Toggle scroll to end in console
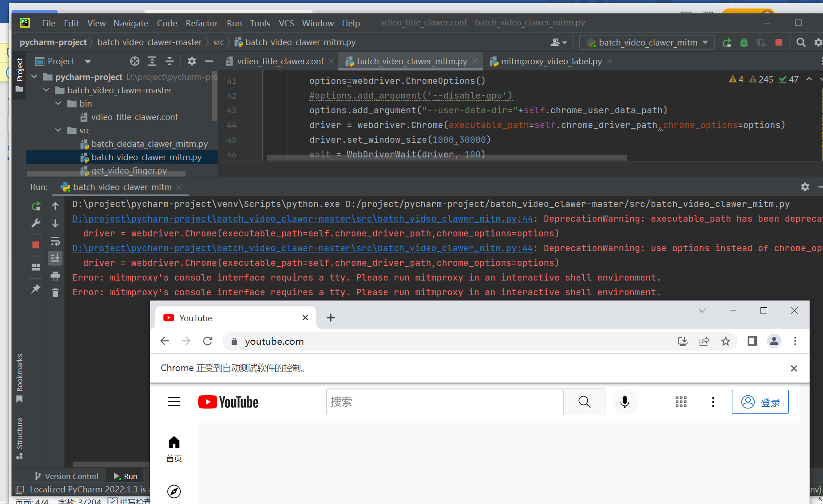 pos(55,258)
